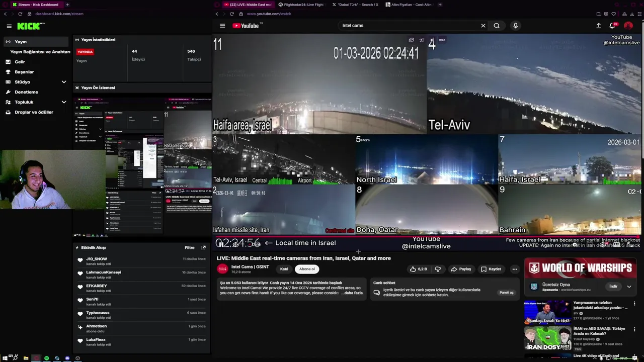Search with voice microphone icon
Image resolution: width=644 pixels, height=362 pixels.
[515, 26]
